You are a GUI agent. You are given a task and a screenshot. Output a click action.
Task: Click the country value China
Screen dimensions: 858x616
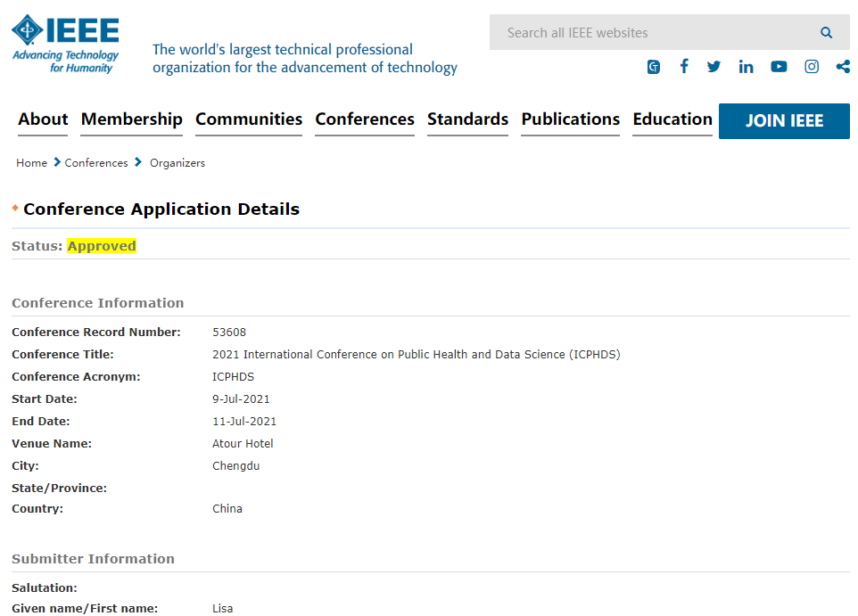point(227,509)
